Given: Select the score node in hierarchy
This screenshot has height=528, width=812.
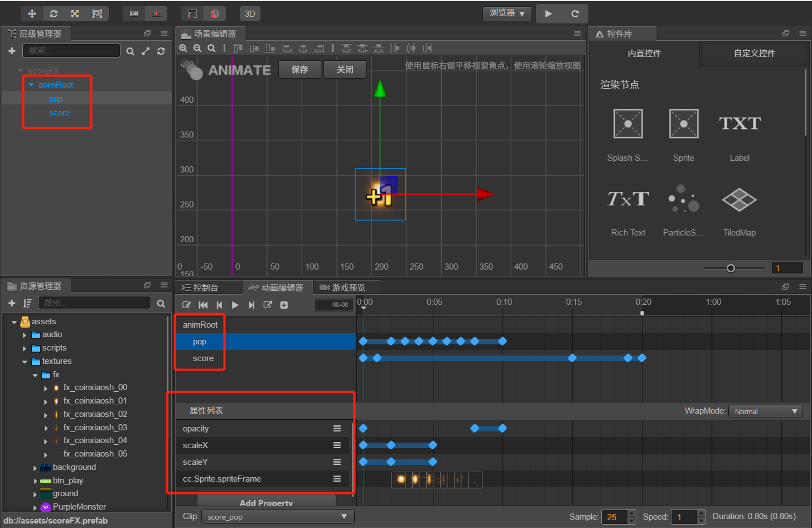Looking at the screenshot, I should 59,113.
